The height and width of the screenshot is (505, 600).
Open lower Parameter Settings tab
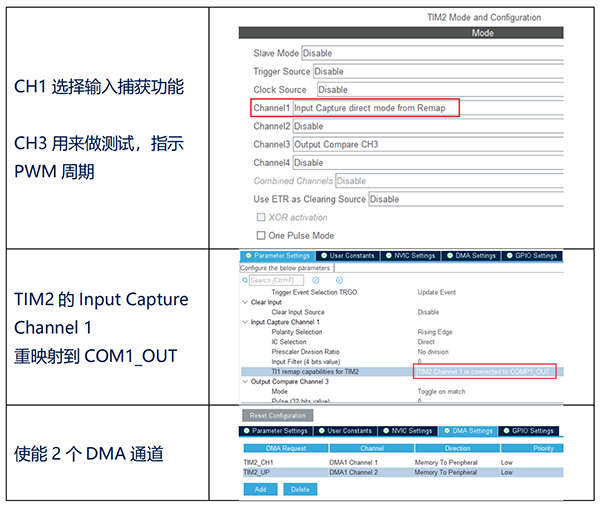point(276,431)
